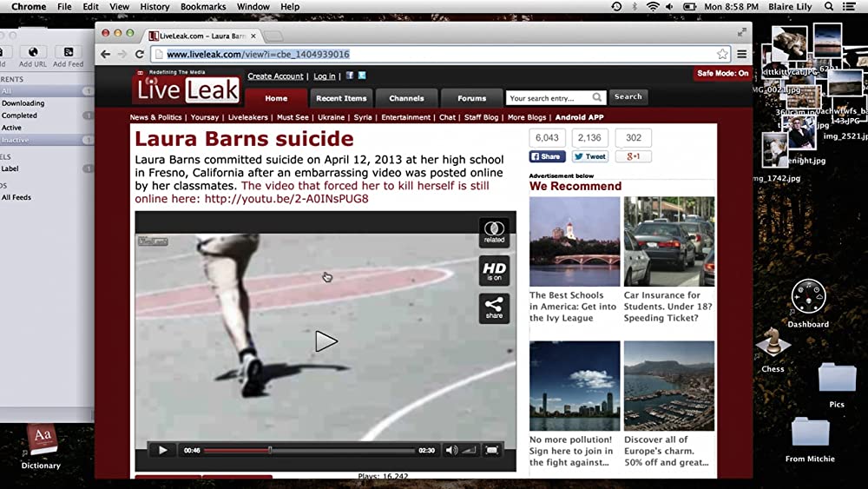The height and width of the screenshot is (489, 868).
Task: Enter fullscreen on the video player
Action: (492, 450)
